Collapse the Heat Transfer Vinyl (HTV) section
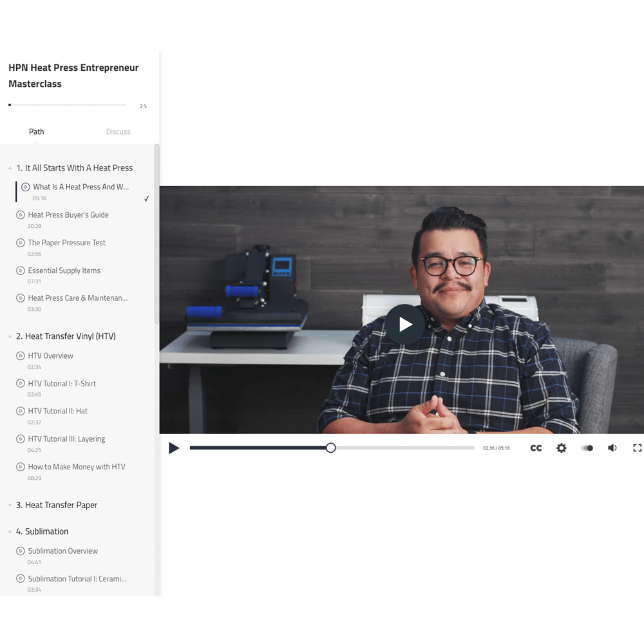The width and height of the screenshot is (644, 644). pos(10,336)
